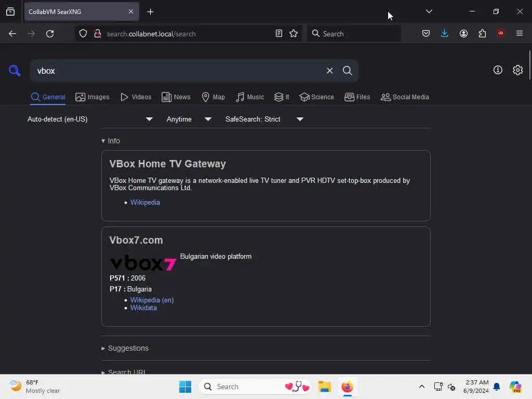Switch to It category tab
This screenshot has width=532, height=399.
click(282, 97)
